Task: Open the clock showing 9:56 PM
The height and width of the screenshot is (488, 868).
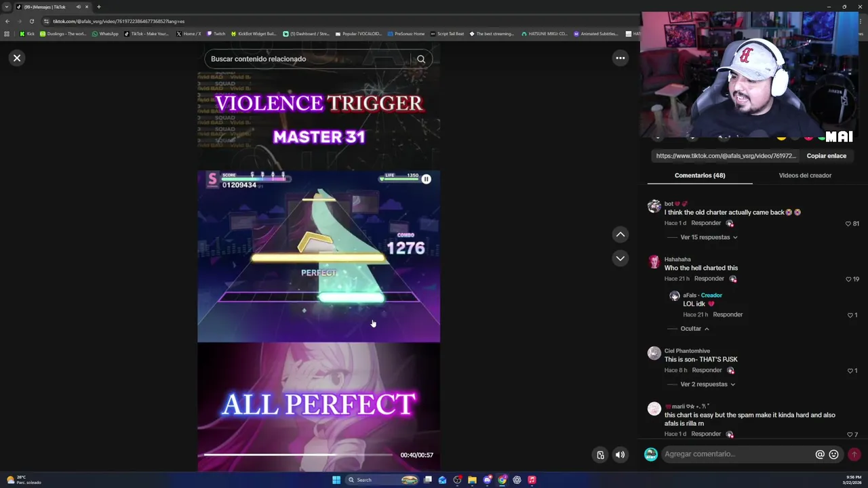Action: (852, 480)
